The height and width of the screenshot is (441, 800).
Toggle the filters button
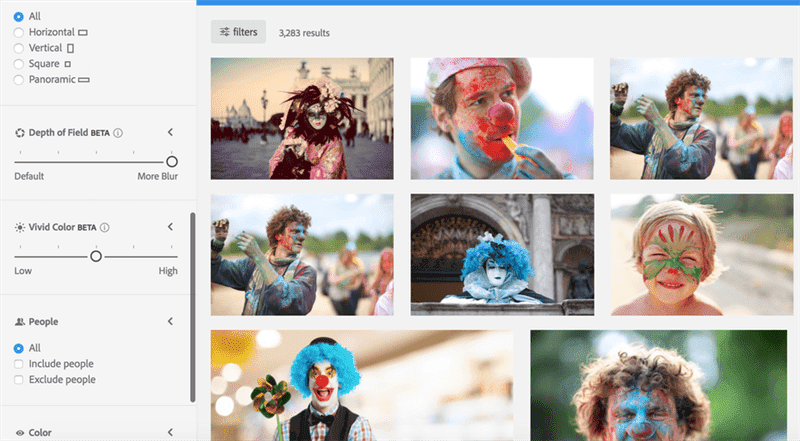tap(238, 32)
